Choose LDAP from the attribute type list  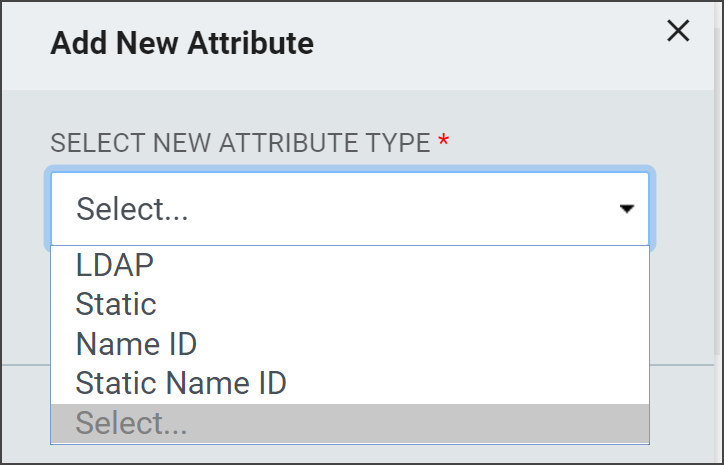click(x=350, y=266)
